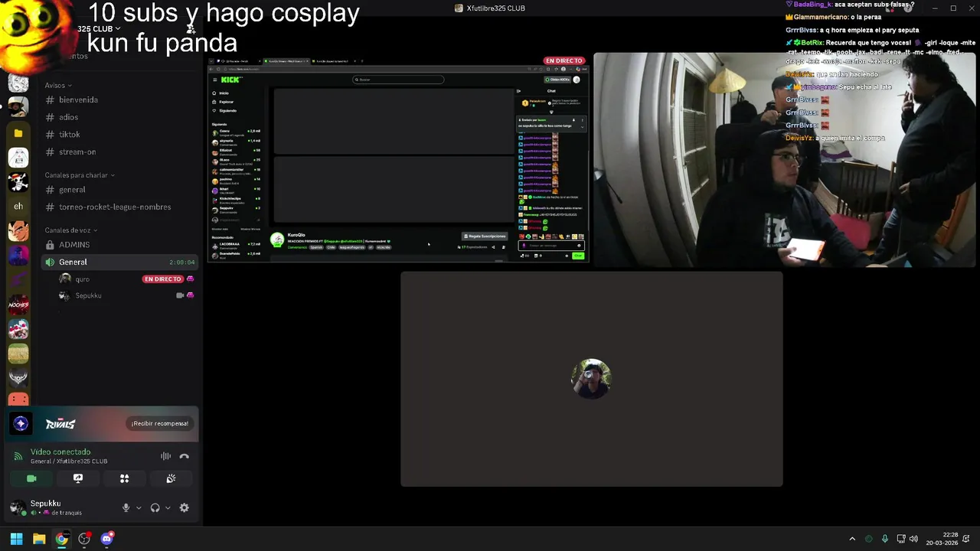This screenshot has height=551, width=980.
Task: Click the microphone icon in system tray
Action: pyautogui.click(x=885, y=539)
